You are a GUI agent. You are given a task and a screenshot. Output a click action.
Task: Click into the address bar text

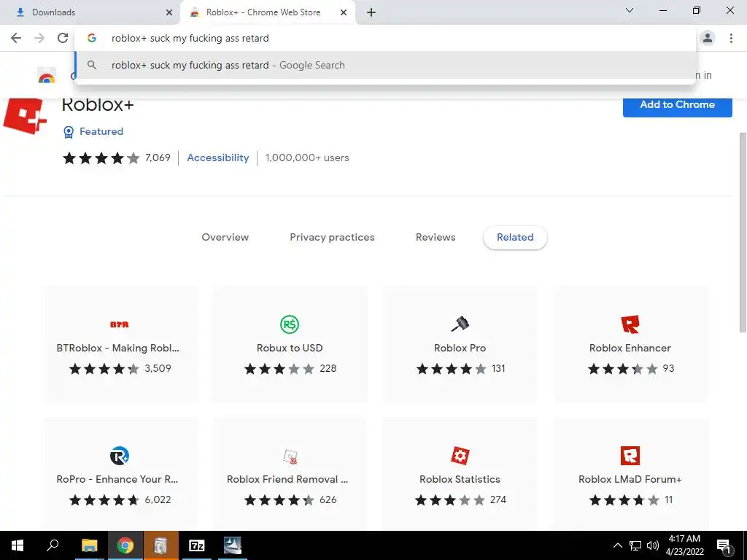click(x=190, y=38)
